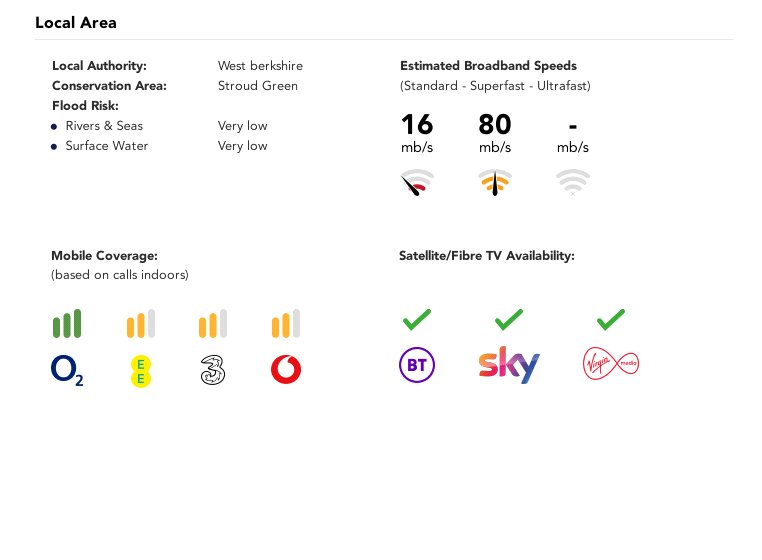Click the green checkmark above Sky
The height and width of the screenshot is (560, 762).
[509, 319]
